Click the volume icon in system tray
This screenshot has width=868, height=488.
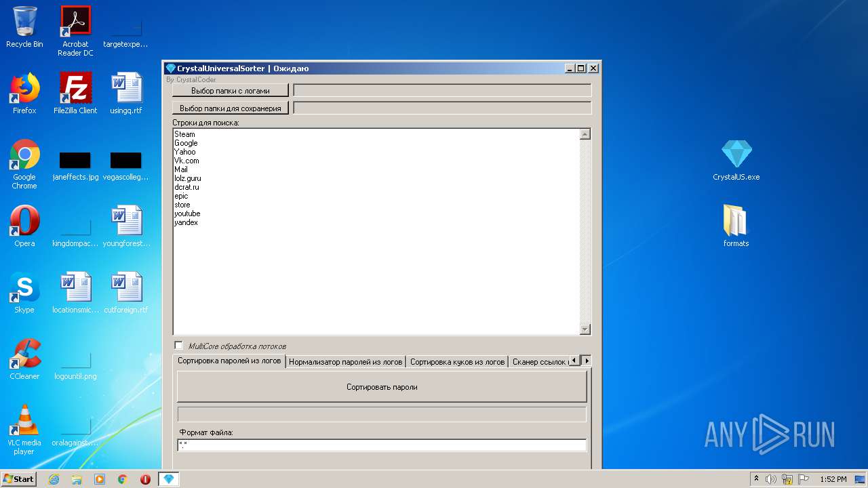[x=771, y=479]
